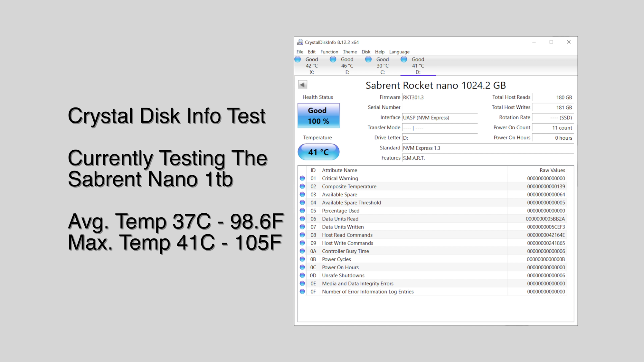644x362 pixels.
Task: Click the Transfer Mode field
Action: [x=440, y=128]
